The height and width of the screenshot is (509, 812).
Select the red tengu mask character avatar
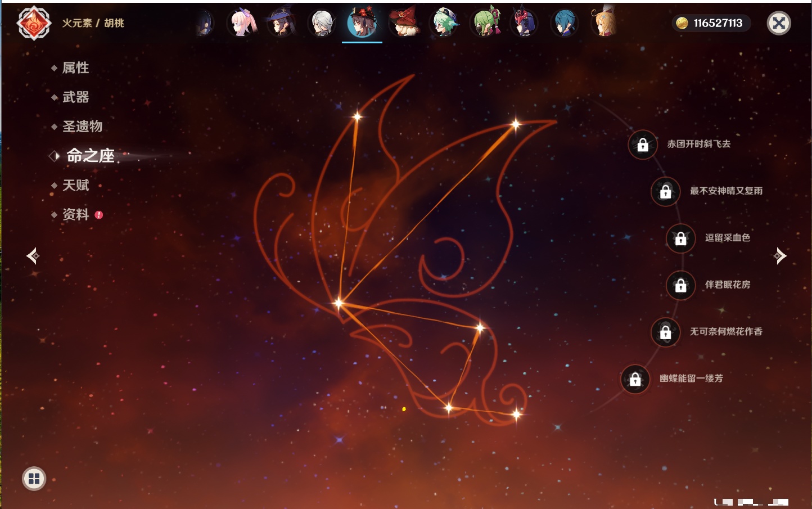coord(524,24)
